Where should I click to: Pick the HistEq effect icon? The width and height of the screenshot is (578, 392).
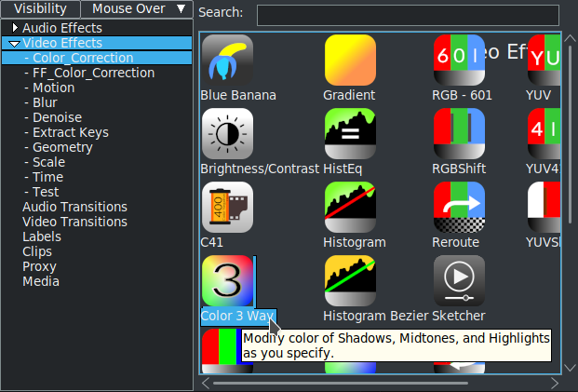350,134
